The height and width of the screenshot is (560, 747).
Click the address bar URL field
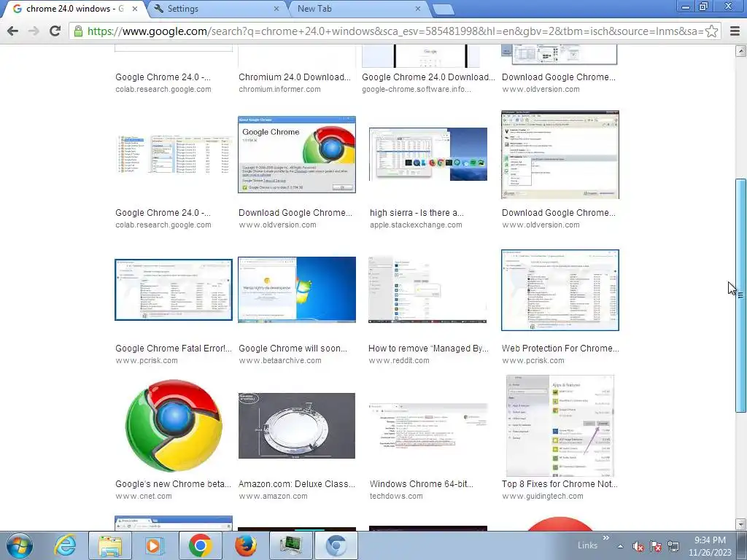pos(395,31)
